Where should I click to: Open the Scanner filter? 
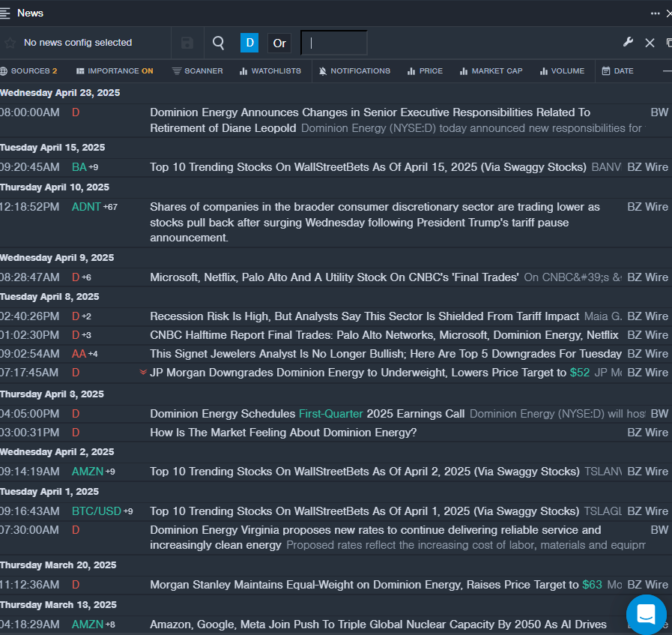[x=198, y=70]
